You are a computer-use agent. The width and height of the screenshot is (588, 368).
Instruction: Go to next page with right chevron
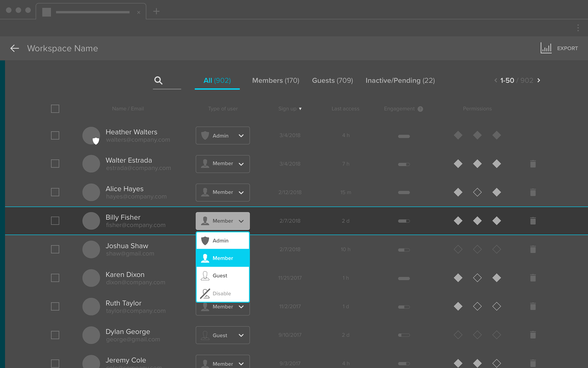pos(539,80)
